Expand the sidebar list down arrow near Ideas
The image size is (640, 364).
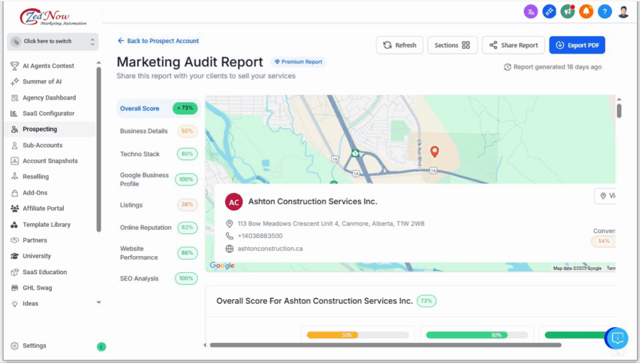(98, 302)
